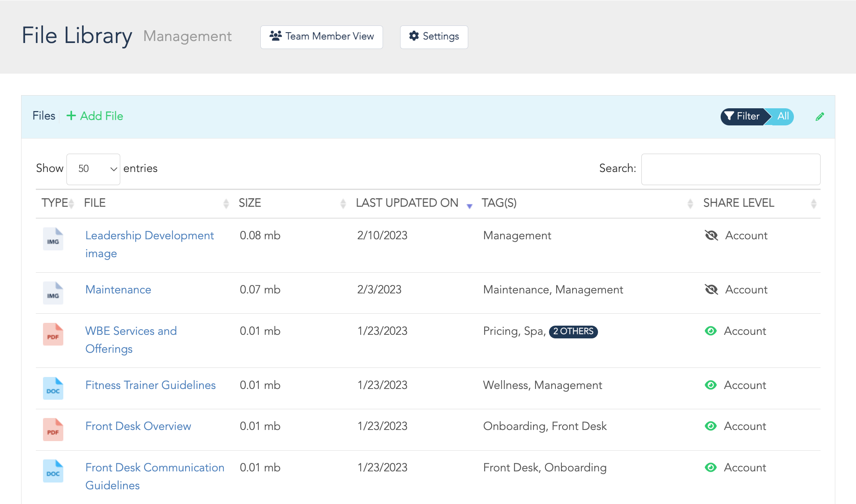
Task: Open Fitness Trainer Guidelines file
Action: [150, 385]
